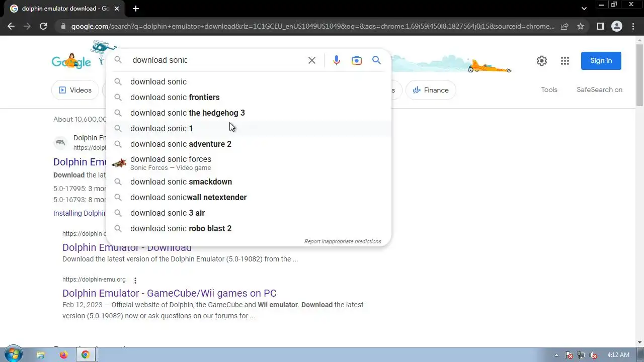Image resolution: width=644 pixels, height=362 pixels.
Task: Open the Windows Start menu
Action: (13, 354)
